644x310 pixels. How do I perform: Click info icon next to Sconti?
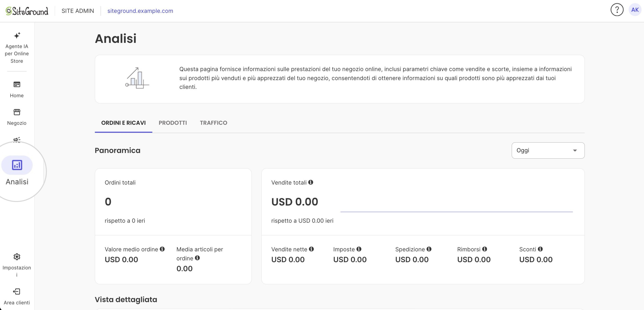(x=540, y=249)
